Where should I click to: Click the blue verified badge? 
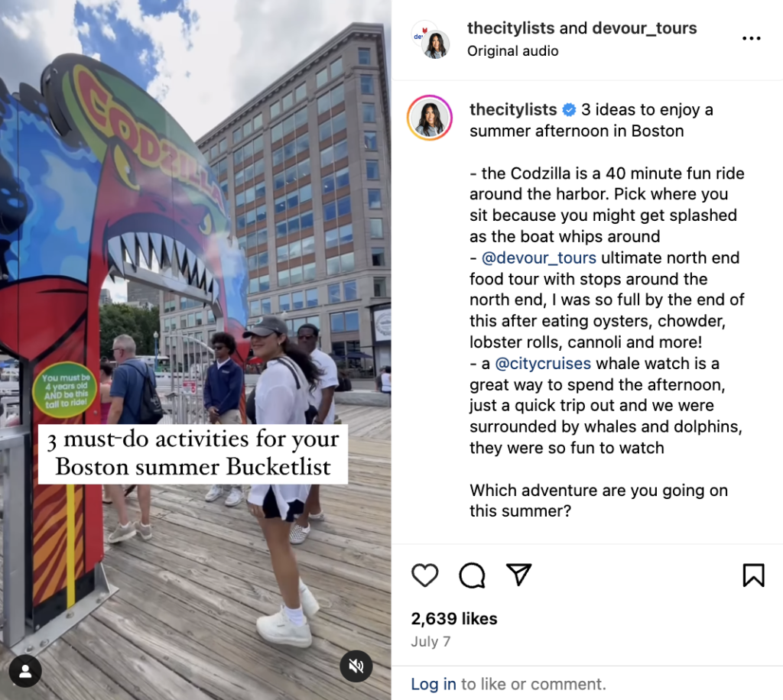(569, 110)
